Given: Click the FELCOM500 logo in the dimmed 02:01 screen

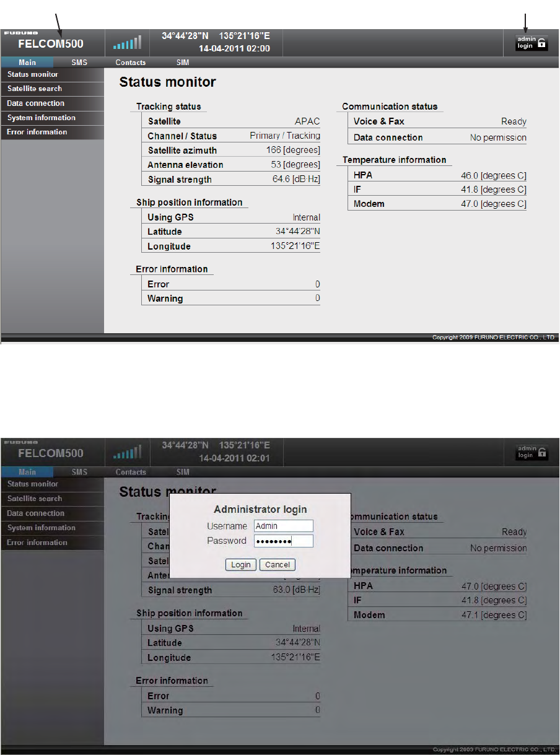Looking at the screenshot, I should tap(51, 453).
